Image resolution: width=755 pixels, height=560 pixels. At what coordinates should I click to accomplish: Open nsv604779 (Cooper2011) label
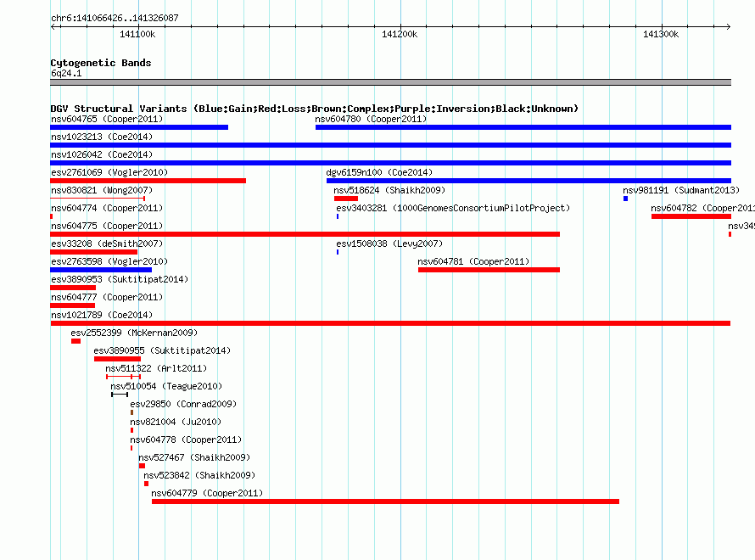[x=207, y=493]
